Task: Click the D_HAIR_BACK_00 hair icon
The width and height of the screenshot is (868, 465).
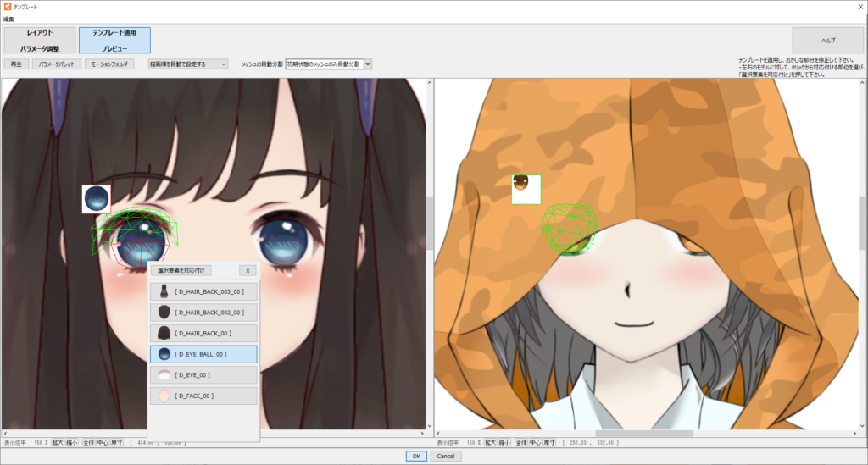Action: (x=164, y=334)
